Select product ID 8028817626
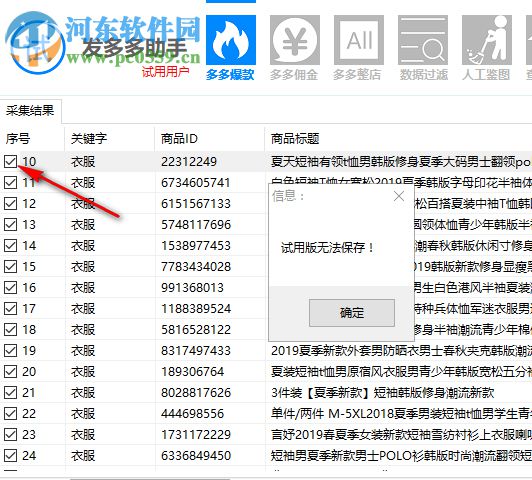 click(x=196, y=393)
